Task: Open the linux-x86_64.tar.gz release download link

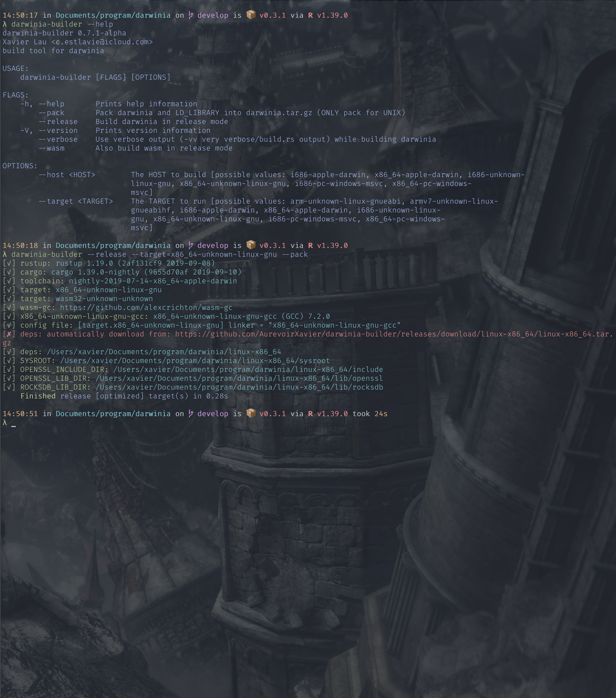Action: coord(393,334)
